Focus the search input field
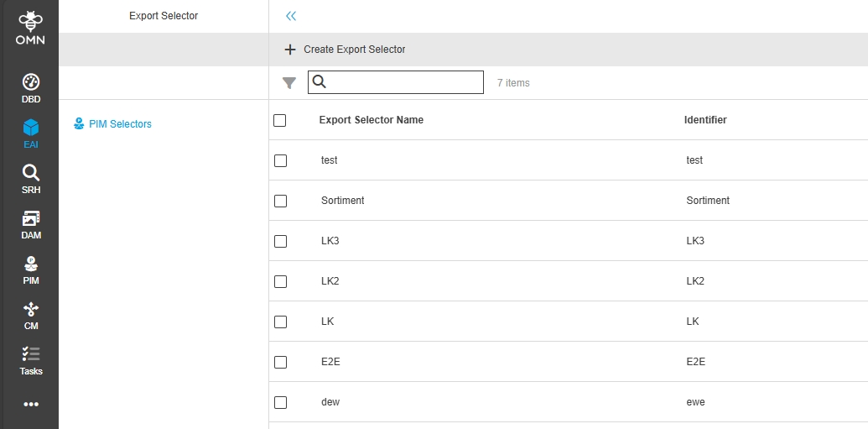Image resolution: width=868 pixels, height=429 pixels. (x=403, y=82)
